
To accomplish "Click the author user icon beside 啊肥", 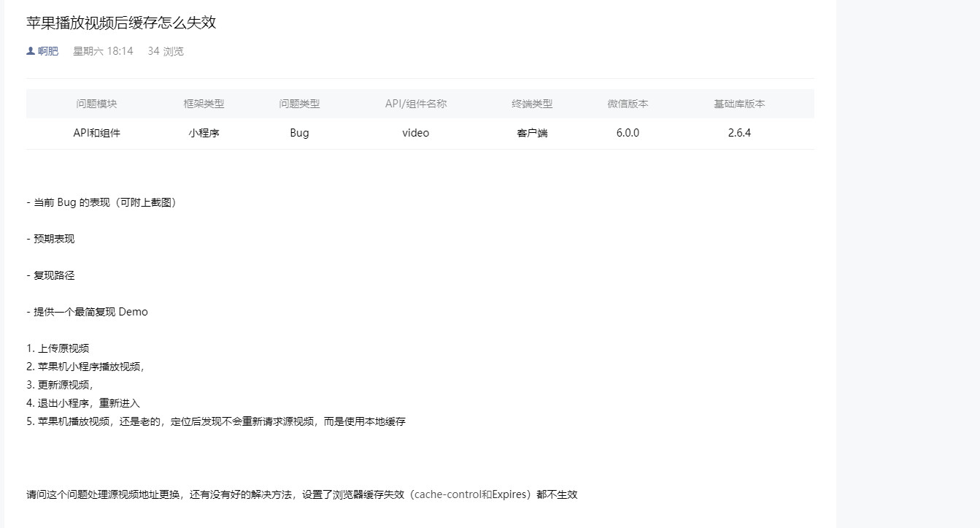I will tap(31, 51).
